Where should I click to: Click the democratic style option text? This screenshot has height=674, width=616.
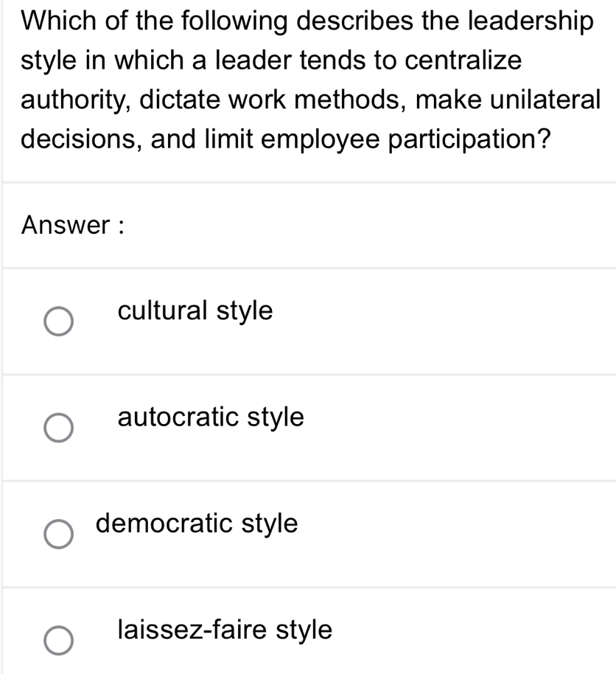point(196,524)
